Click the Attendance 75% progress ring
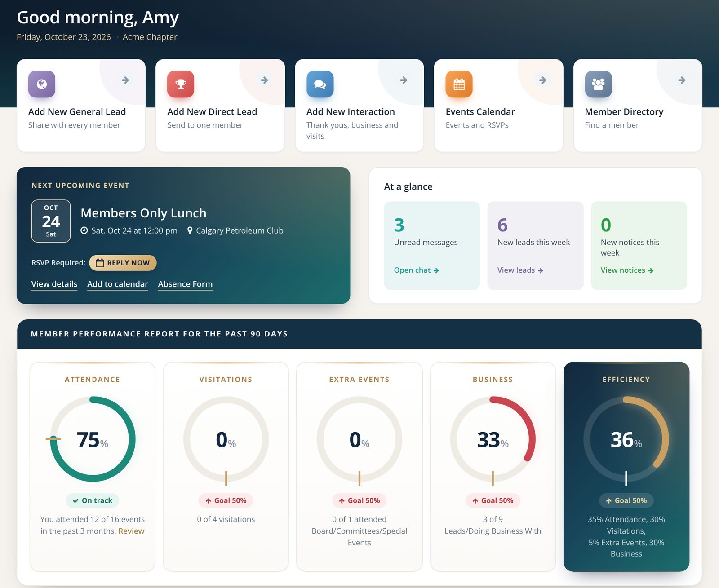The height and width of the screenshot is (588, 719). coord(93,439)
